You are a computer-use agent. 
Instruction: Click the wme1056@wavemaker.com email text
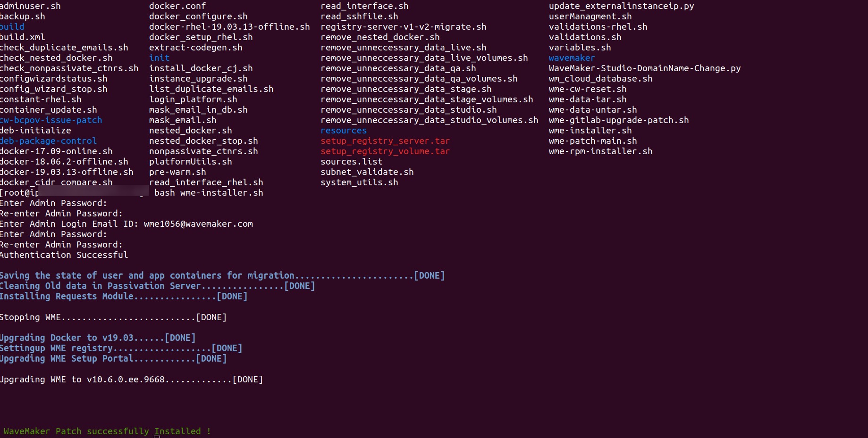(x=198, y=224)
